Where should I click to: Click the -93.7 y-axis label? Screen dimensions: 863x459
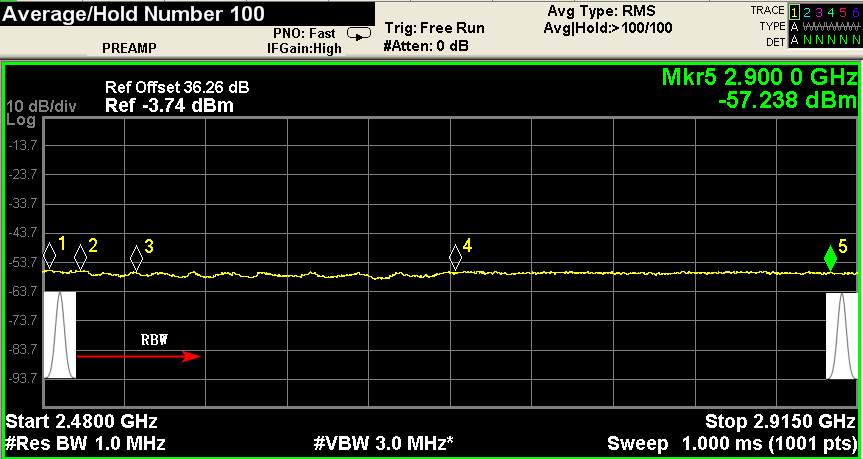[24, 379]
